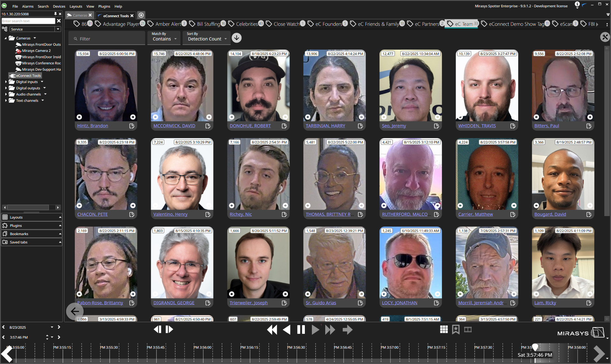Click timeline position marker at 3:57:46 PM

point(535,347)
